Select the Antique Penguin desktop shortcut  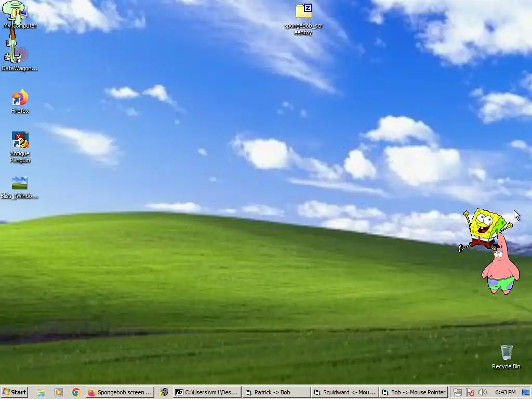point(20,147)
